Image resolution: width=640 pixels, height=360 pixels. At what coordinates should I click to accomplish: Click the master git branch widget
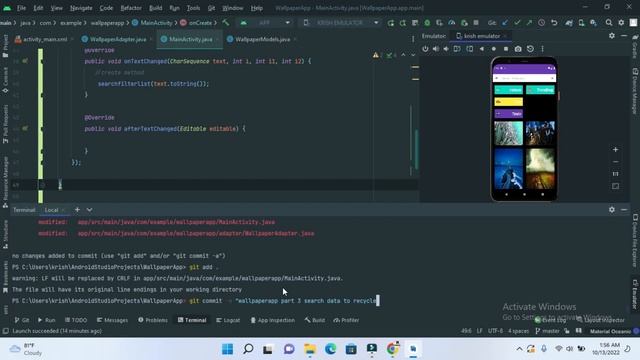coord(547,331)
